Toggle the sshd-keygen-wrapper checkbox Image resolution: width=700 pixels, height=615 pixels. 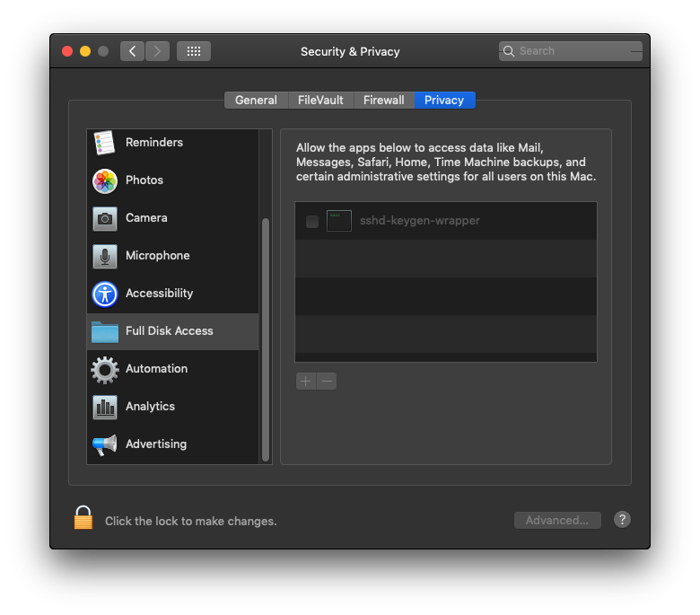coord(312,222)
